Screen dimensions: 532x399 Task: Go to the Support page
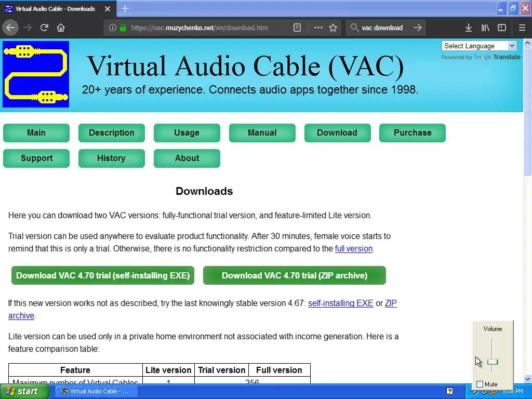[36, 158]
